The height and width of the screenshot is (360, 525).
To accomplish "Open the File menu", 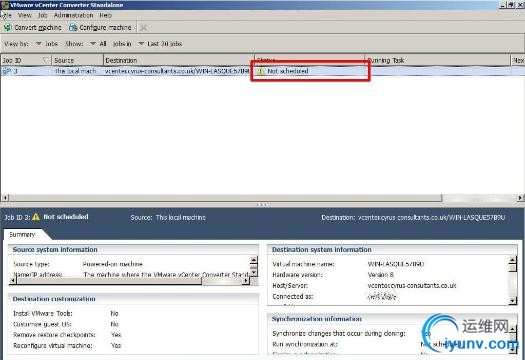I will pos(7,15).
